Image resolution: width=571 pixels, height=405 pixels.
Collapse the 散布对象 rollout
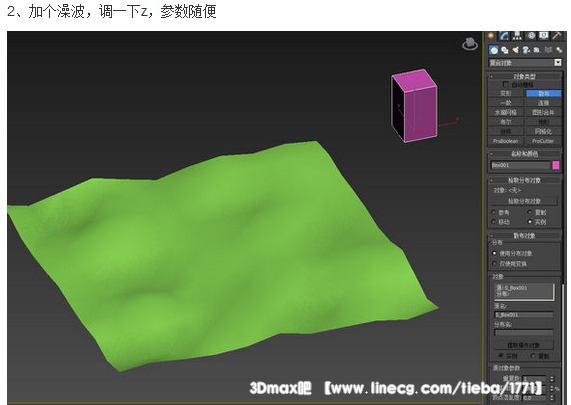[x=525, y=236]
